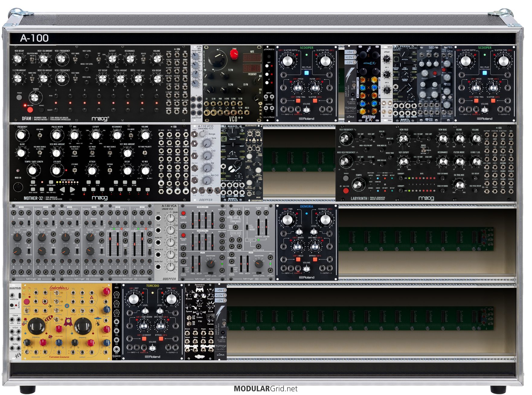This screenshot has width=532, height=395.
Task: Select the DFAM RESONANCE knob
Action: click(130, 59)
